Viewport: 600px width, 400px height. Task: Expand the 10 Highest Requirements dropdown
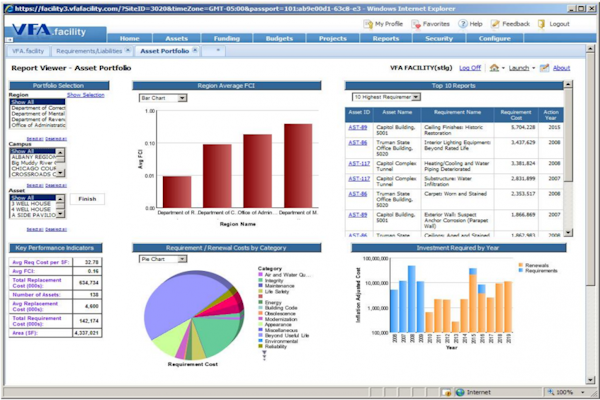coord(384,98)
